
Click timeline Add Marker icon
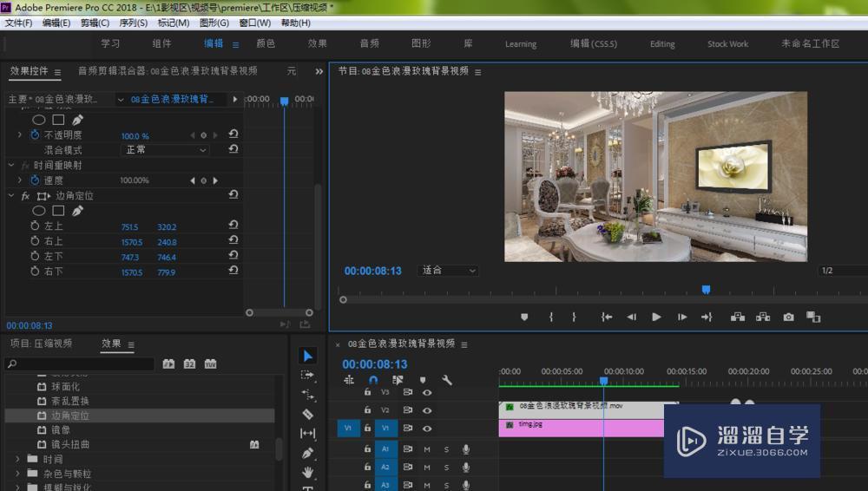coord(423,380)
